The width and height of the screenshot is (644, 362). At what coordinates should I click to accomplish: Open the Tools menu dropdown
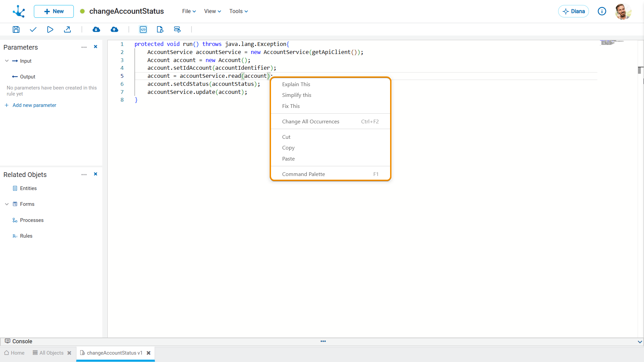pos(238,11)
